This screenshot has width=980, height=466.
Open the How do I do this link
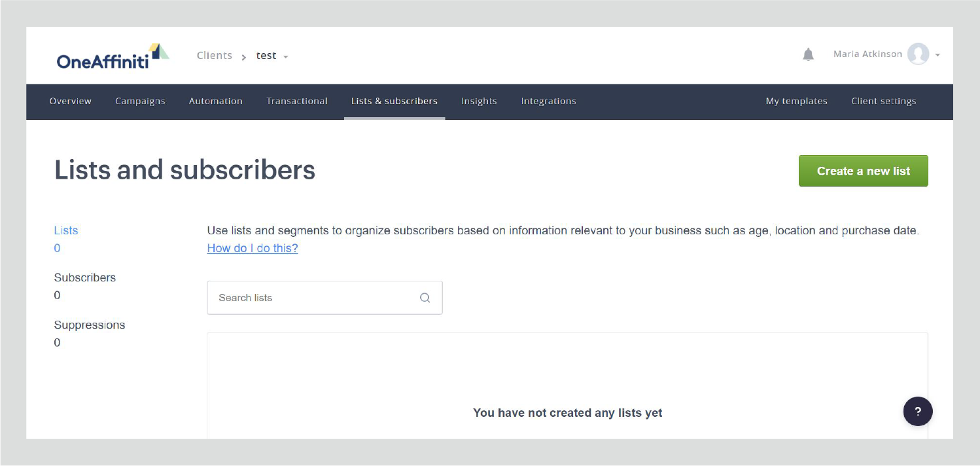tap(253, 248)
